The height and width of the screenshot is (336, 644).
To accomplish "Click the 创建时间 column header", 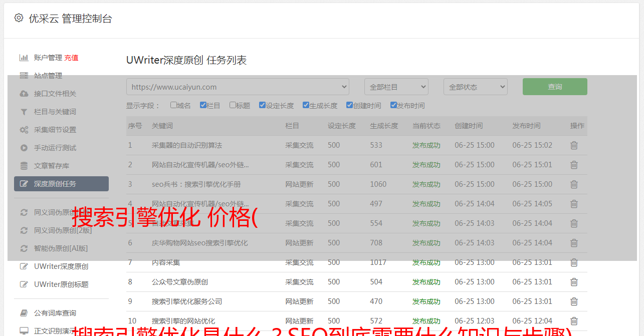I will pyautogui.click(x=469, y=126).
